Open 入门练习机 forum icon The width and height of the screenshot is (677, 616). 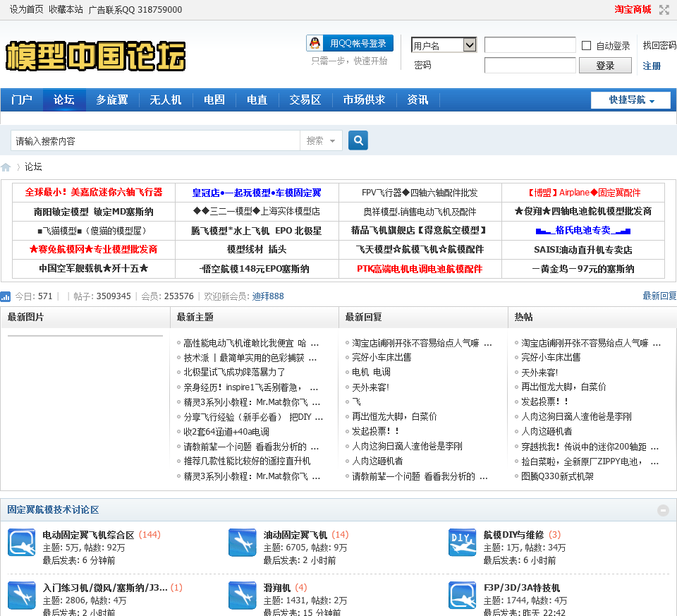coord(22,596)
